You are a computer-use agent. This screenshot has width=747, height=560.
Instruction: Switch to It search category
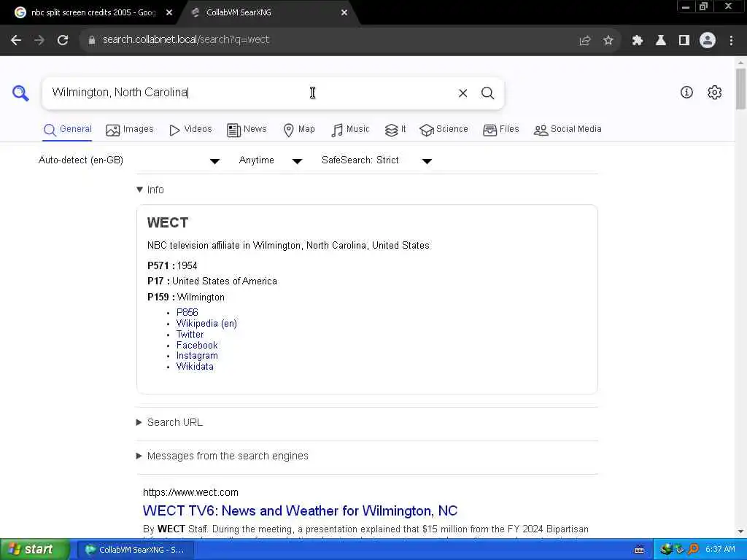pyautogui.click(x=395, y=130)
